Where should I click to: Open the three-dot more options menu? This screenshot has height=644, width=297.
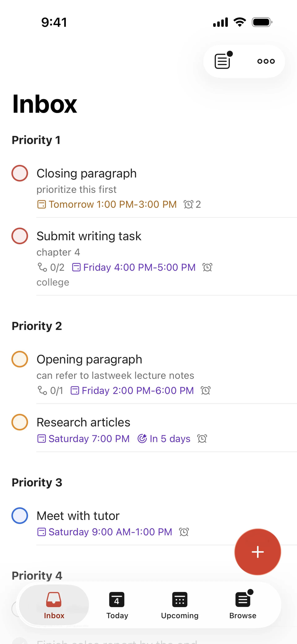pyautogui.click(x=266, y=61)
